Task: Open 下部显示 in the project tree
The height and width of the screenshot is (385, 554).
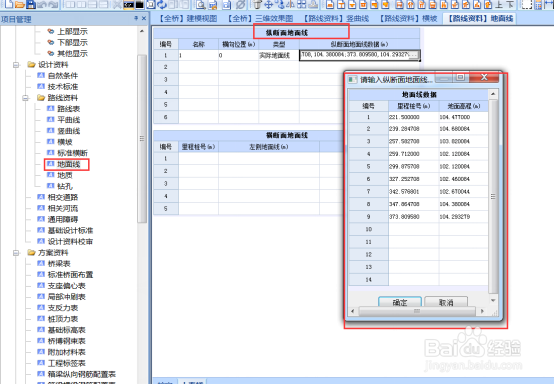Action: 67,42
